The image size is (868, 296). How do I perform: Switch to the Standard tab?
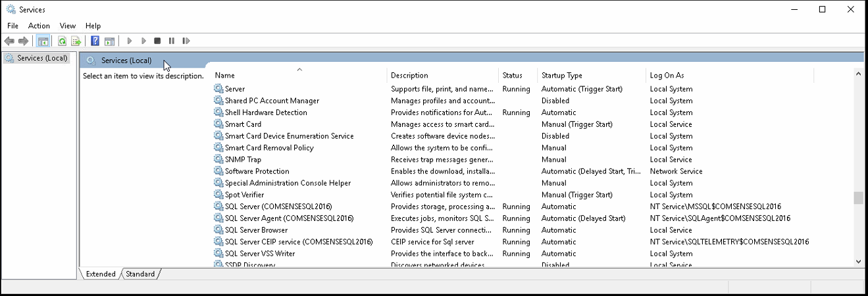(x=140, y=274)
